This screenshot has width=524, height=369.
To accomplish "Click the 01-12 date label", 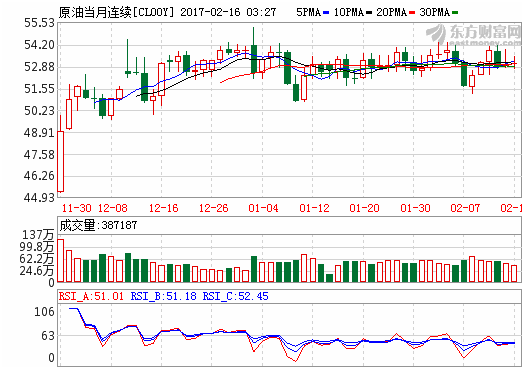I will coord(314,208).
